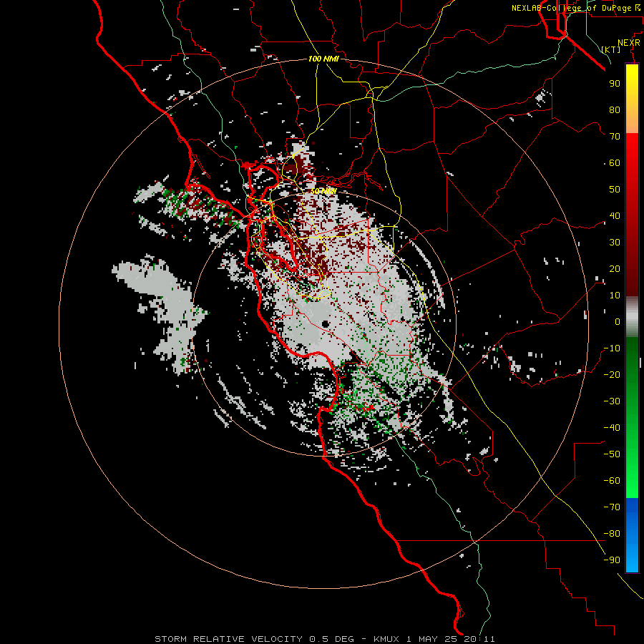The width and height of the screenshot is (644, 644).
Task: Click the -90 value on velocity scale
Action: click(612, 560)
